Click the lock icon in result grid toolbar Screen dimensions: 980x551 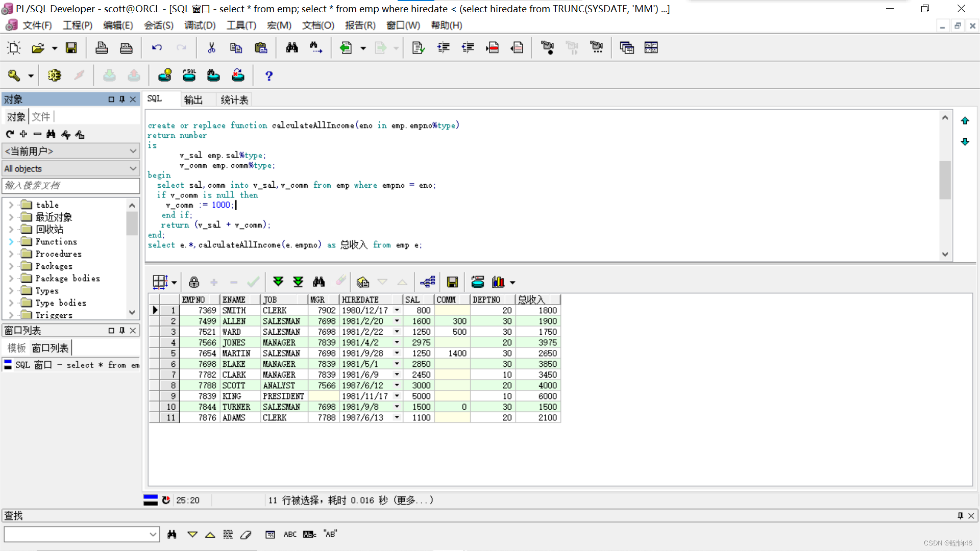coord(194,282)
